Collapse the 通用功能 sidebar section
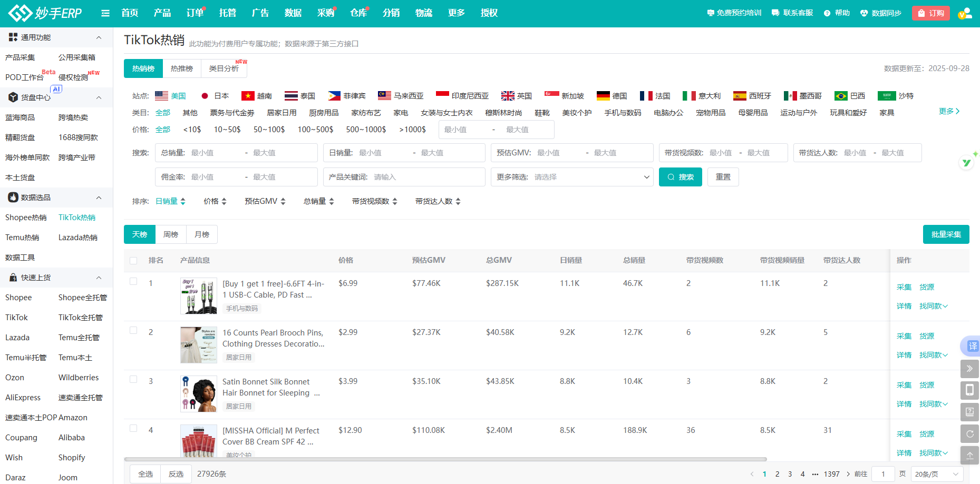This screenshot has width=980, height=484. click(x=99, y=37)
